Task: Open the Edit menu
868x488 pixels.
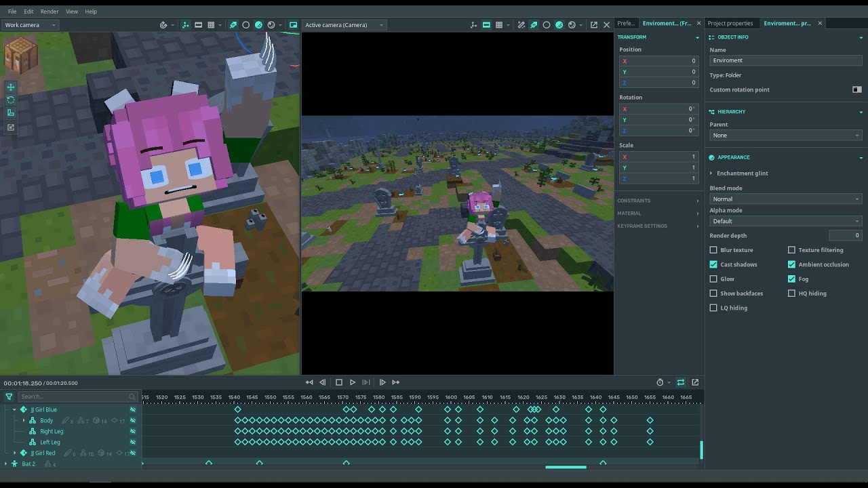Action: (x=28, y=12)
